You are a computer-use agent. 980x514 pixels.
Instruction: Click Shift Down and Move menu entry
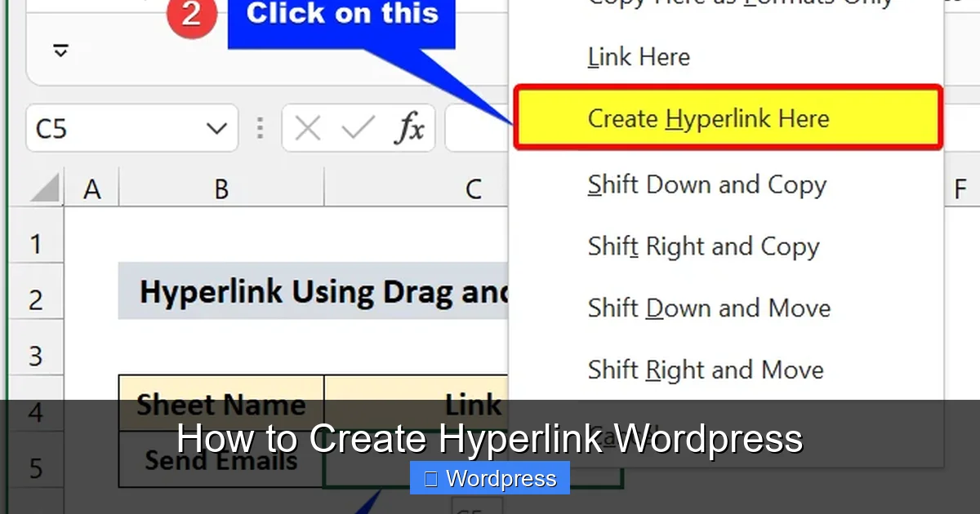tap(709, 308)
